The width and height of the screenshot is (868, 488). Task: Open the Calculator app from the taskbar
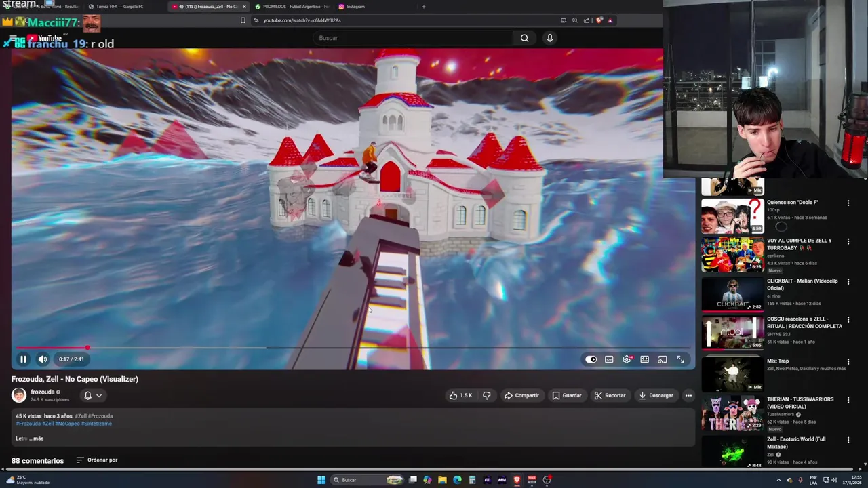[472, 480]
